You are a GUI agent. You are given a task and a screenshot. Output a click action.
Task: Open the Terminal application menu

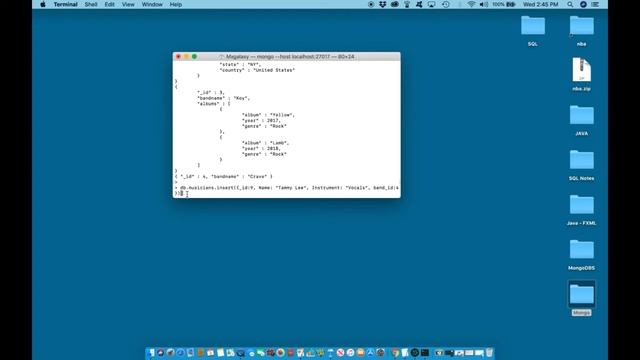click(x=65, y=4)
